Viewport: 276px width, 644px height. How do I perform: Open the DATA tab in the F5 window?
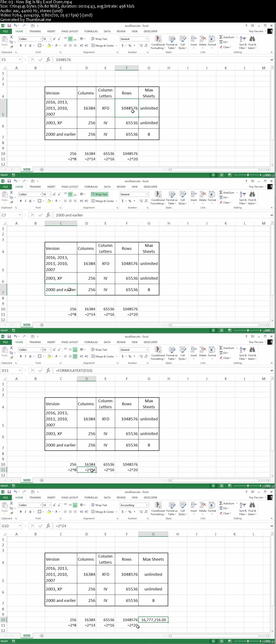pyautogui.click(x=107, y=31)
